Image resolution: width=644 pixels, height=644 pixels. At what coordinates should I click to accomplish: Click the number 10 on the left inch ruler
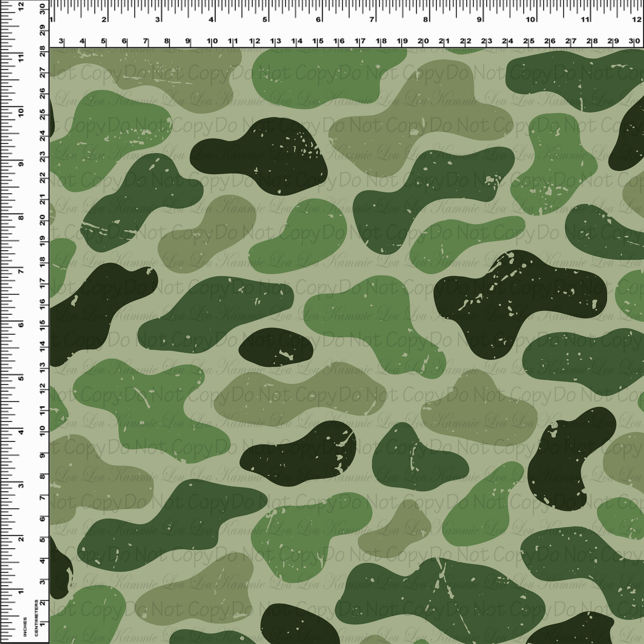21,113
